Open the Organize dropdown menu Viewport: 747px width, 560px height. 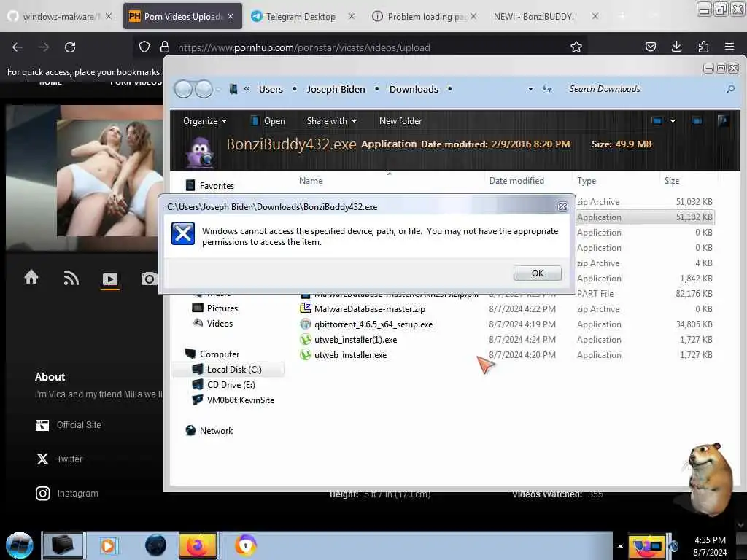tap(205, 121)
